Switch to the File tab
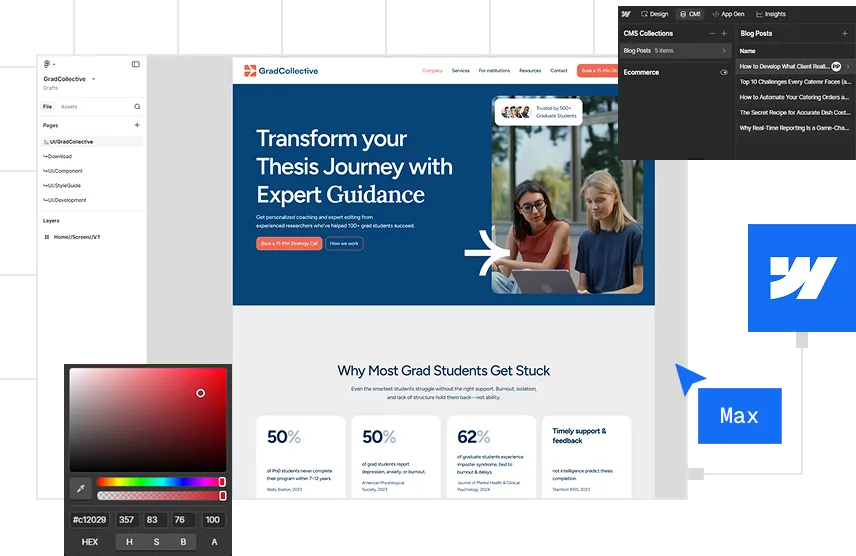This screenshot has height=556, width=856. pos(47,107)
